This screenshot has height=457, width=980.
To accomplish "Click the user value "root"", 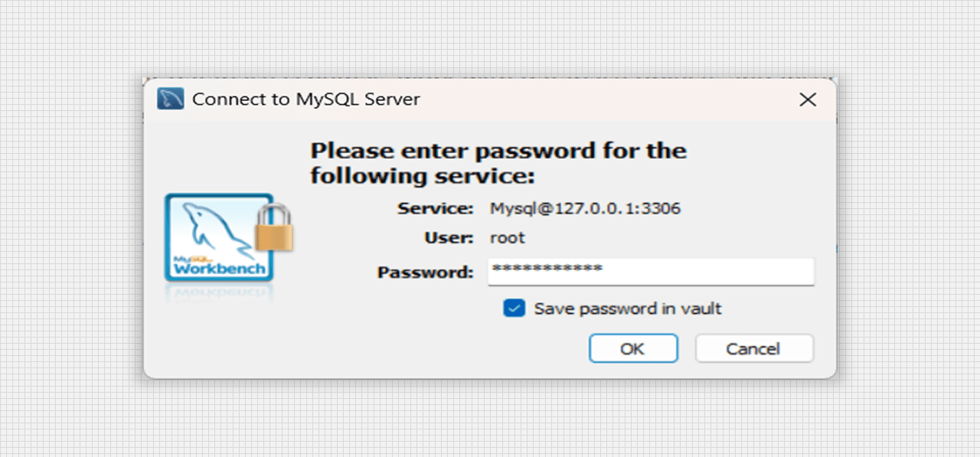I will pyautogui.click(x=508, y=238).
